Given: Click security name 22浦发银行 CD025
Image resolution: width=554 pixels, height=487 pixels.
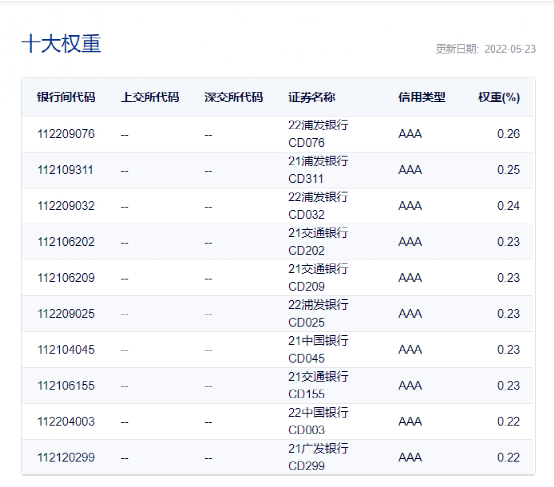Looking at the screenshot, I should 318,314.
